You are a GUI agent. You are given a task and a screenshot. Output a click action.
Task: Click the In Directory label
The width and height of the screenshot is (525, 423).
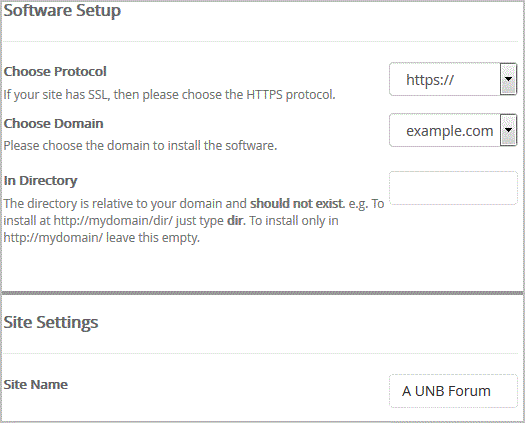pos(40,181)
